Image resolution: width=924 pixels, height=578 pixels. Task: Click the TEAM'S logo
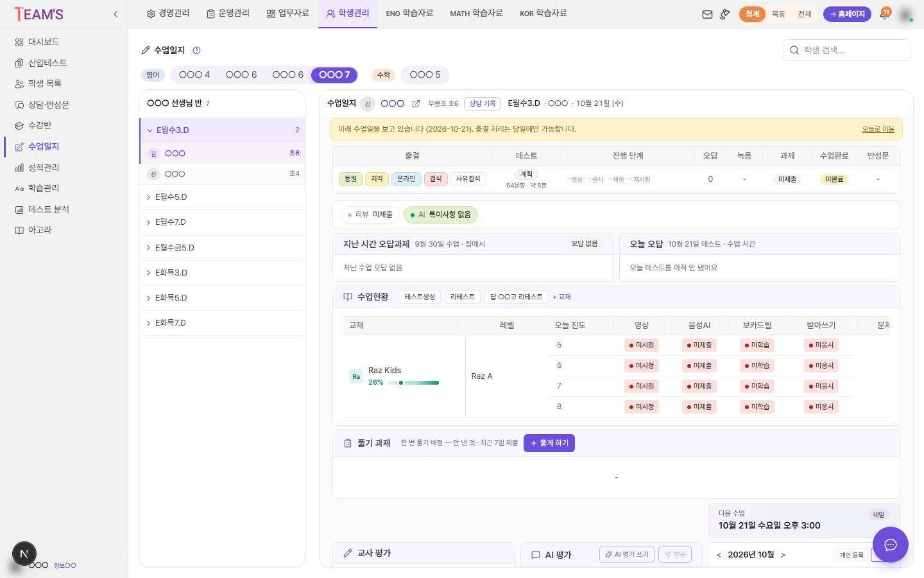(39, 14)
